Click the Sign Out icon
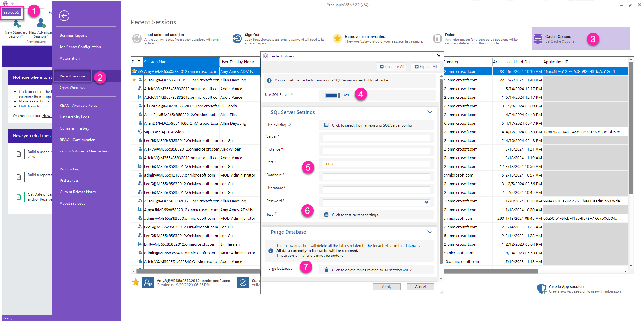 click(237, 39)
